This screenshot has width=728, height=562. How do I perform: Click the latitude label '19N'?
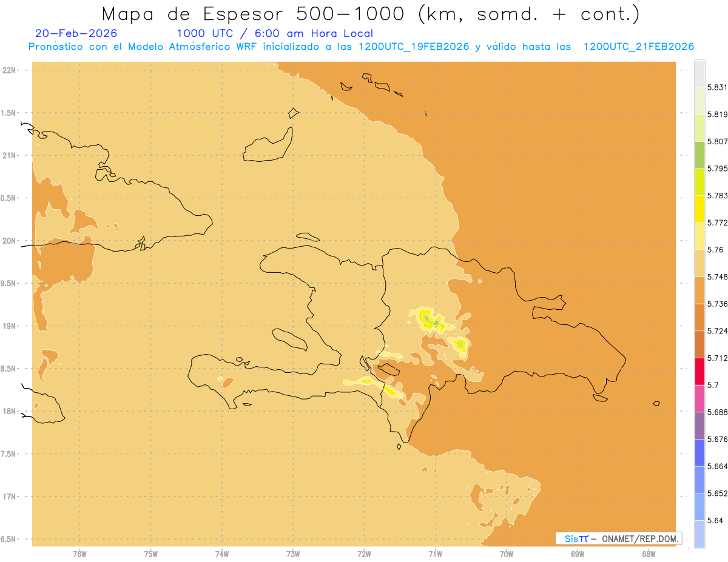click(10, 326)
